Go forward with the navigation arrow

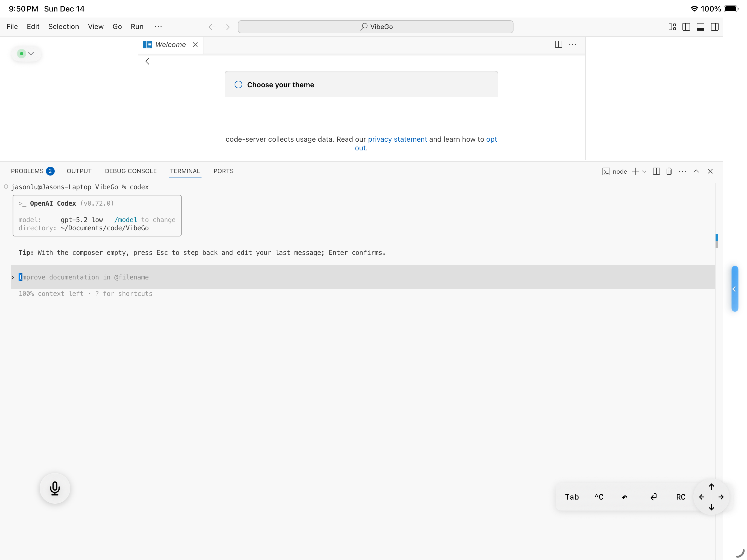pyautogui.click(x=226, y=27)
